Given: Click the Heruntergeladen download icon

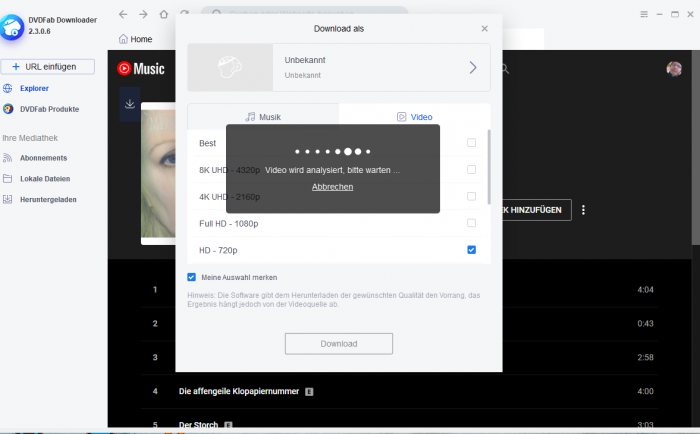Looking at the screenshot, I should click(x=8, y=199).
